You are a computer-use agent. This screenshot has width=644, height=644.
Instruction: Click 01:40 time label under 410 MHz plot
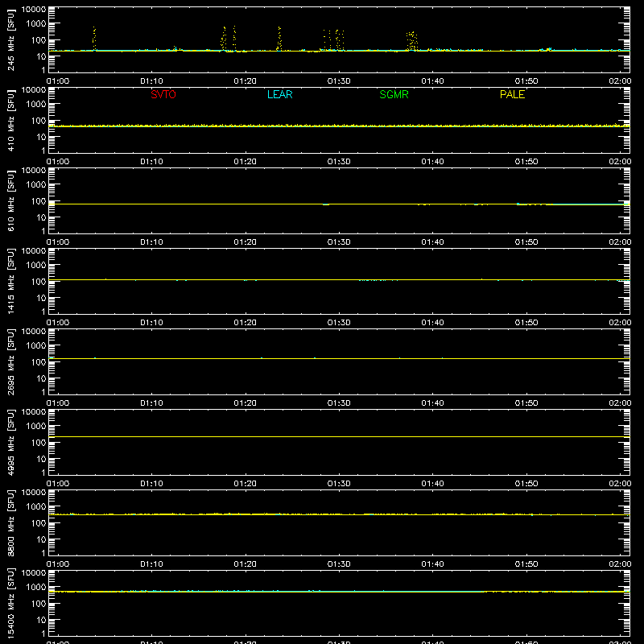point(432,162)
